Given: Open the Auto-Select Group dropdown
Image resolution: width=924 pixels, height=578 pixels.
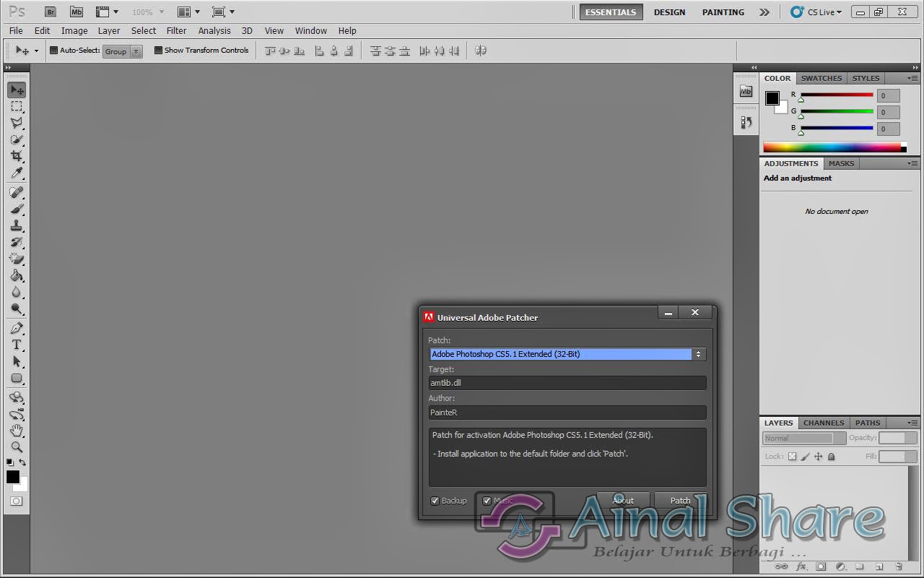Looking at the screenshot, I should (122, 51).
